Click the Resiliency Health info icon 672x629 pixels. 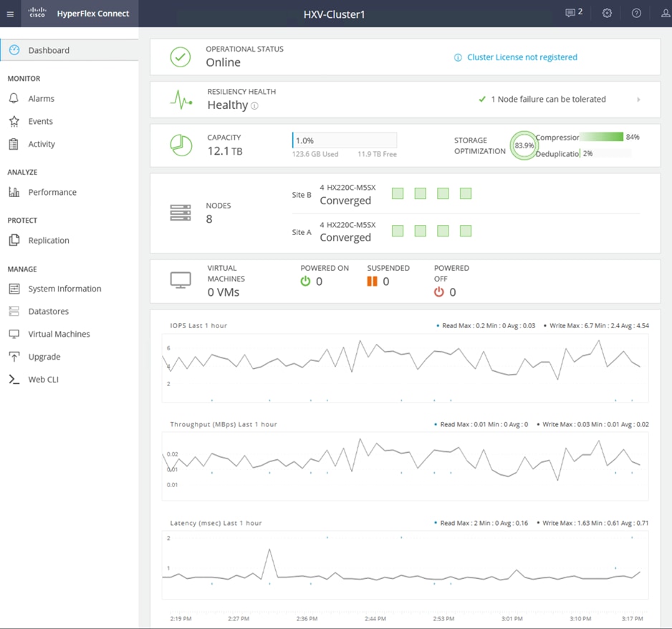point(254,106)
